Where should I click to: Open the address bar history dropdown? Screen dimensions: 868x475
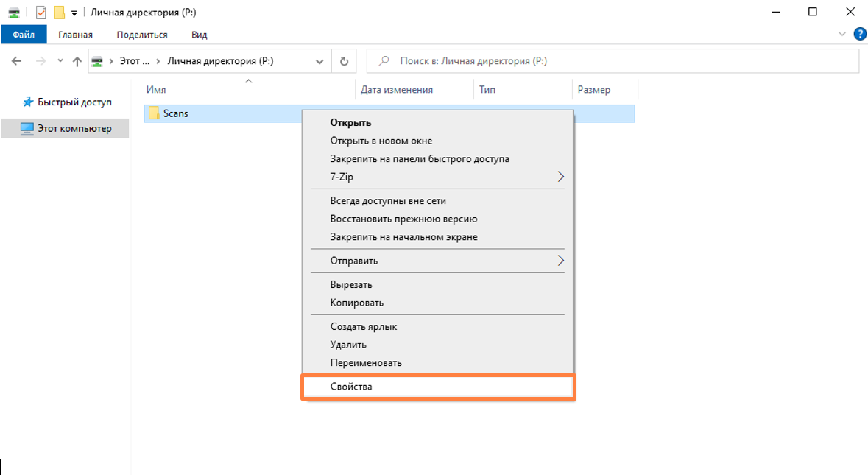320,62
